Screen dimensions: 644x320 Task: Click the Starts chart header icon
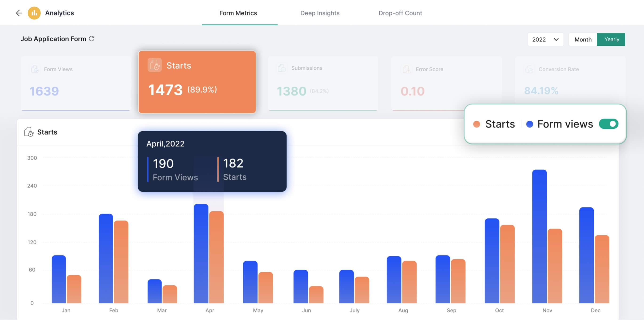coord(29,132)
